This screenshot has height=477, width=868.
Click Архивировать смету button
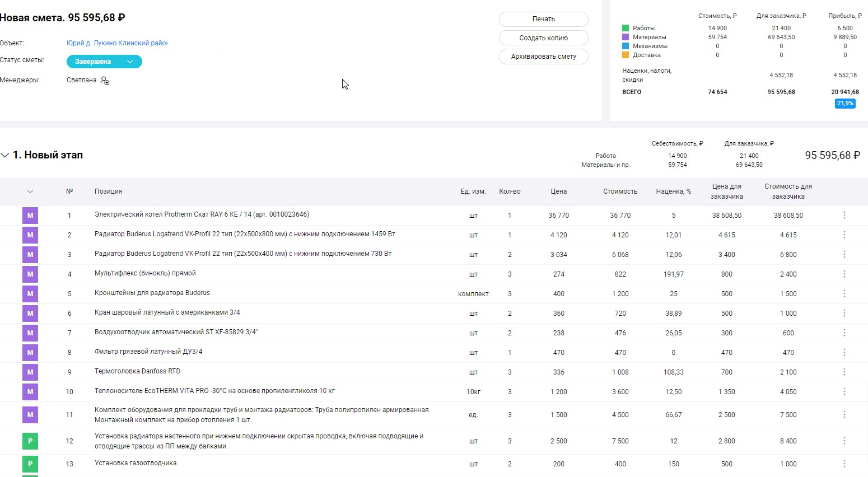[543, 57]
